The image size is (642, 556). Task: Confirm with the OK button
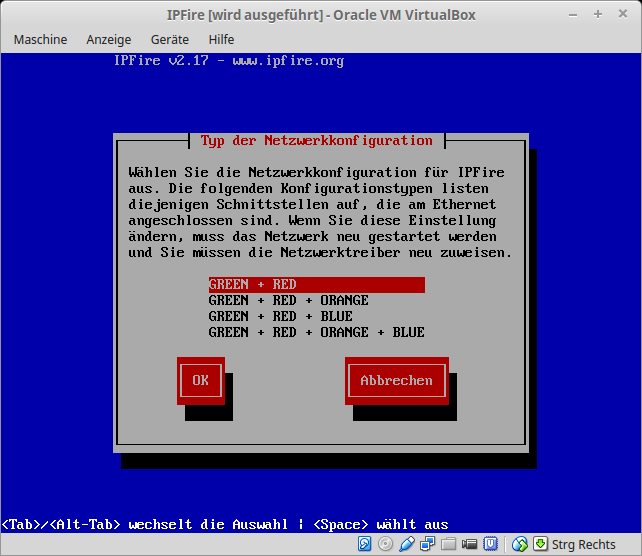coord(201,380)
